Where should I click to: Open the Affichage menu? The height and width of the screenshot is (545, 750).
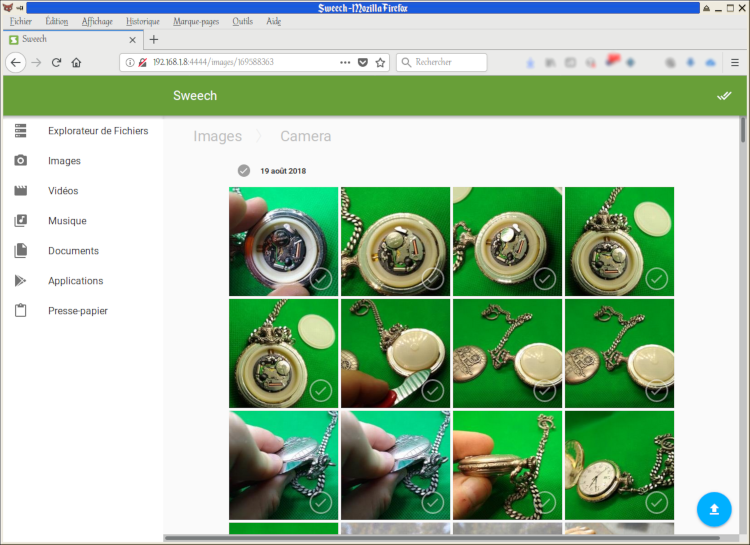pyautogui.click(x=97, y=21)
